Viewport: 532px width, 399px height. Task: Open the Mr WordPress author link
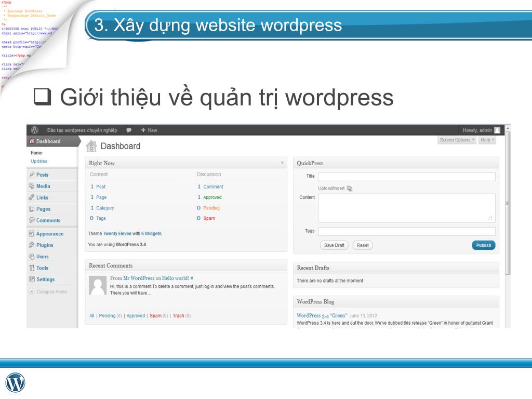click(x=139, y=278)
